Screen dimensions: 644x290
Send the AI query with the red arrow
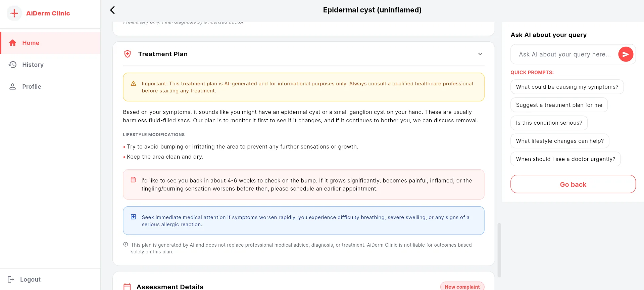click(626, 54)
